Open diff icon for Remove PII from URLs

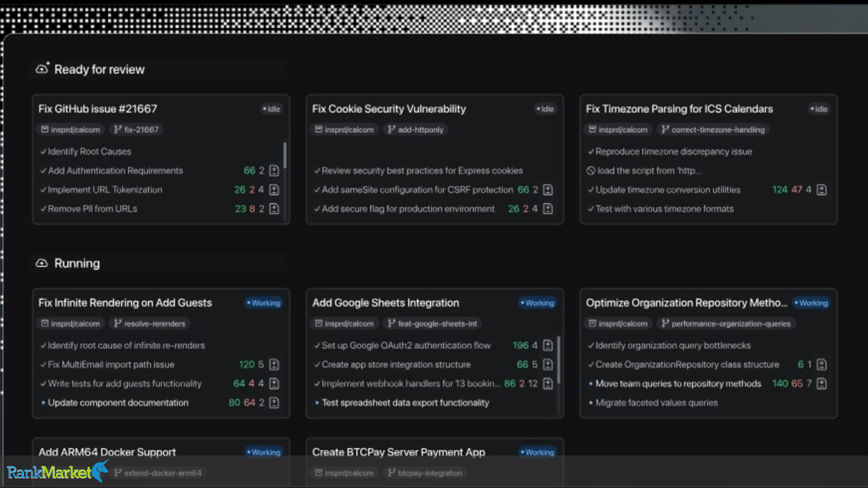pos(274,208)
